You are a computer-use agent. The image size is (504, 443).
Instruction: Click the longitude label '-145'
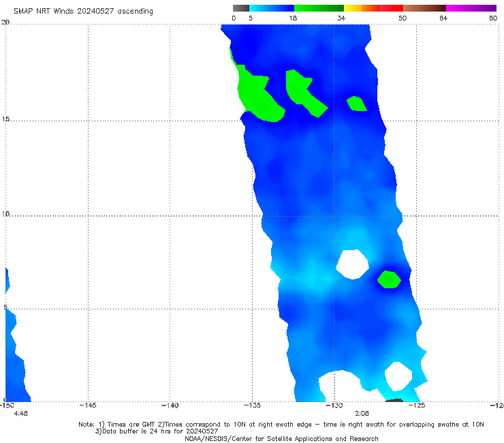pos(88,406)
